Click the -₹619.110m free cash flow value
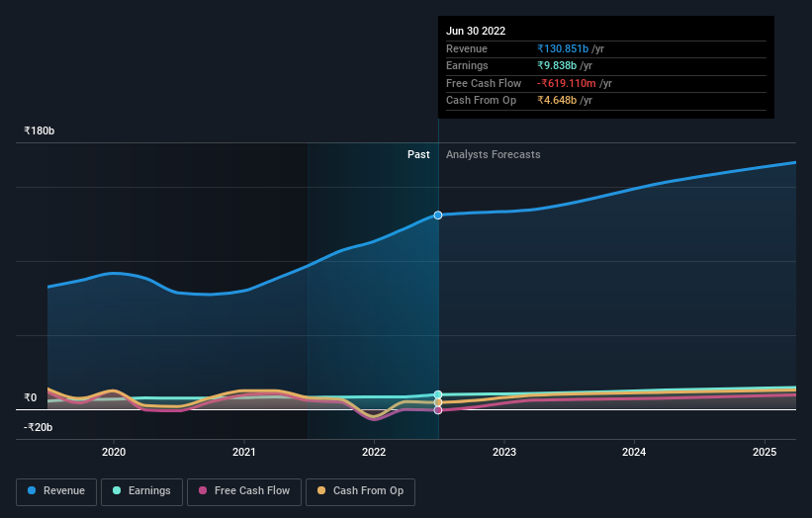The width and height of the screenshot is (812, 518). pos(567,83)
